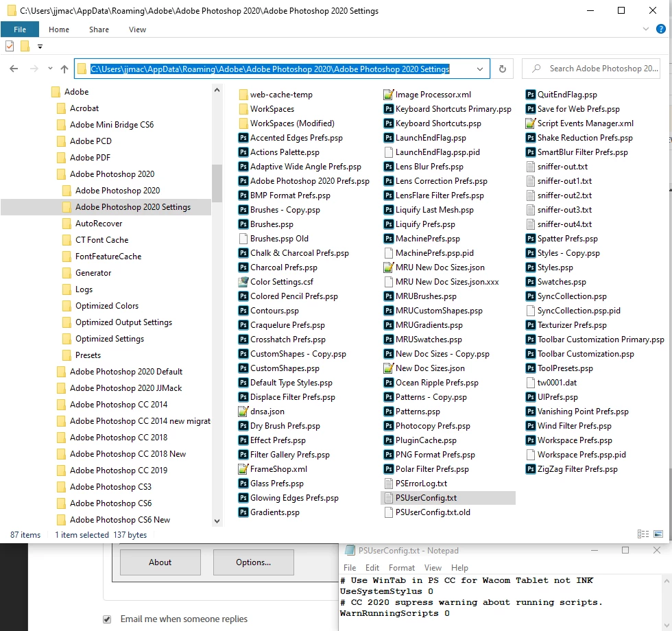Viewport: 672px width, 631px height.
Task: Open Notepad File menu
Action: 350,568
